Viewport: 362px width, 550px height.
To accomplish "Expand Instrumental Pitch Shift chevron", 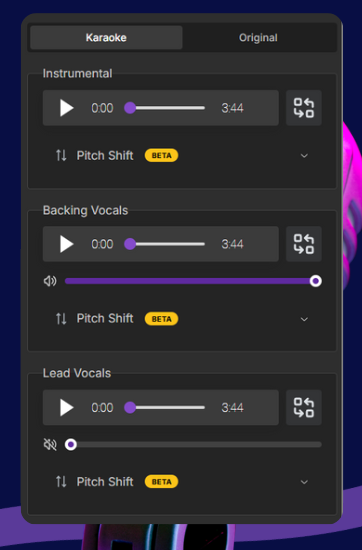I will click(x=304, y=155).
